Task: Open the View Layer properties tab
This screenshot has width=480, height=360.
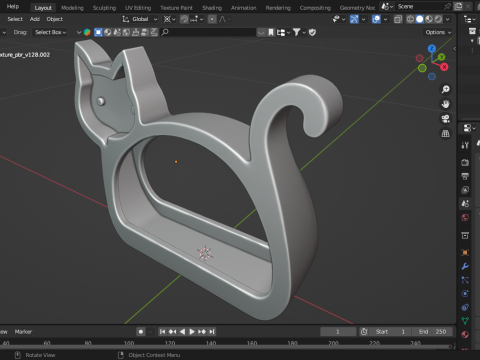Action: 465,190
